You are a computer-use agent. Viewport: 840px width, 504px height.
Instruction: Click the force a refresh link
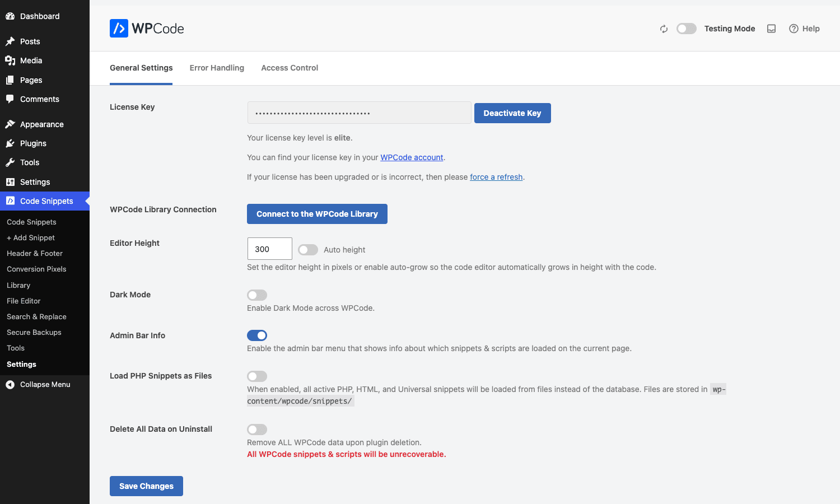pyautogui.click(x=496, y=178)
